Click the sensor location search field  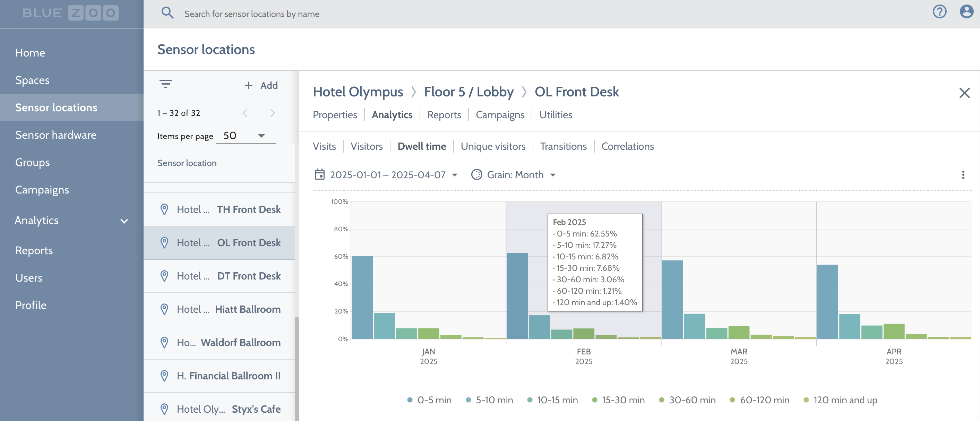coord(251,14)
